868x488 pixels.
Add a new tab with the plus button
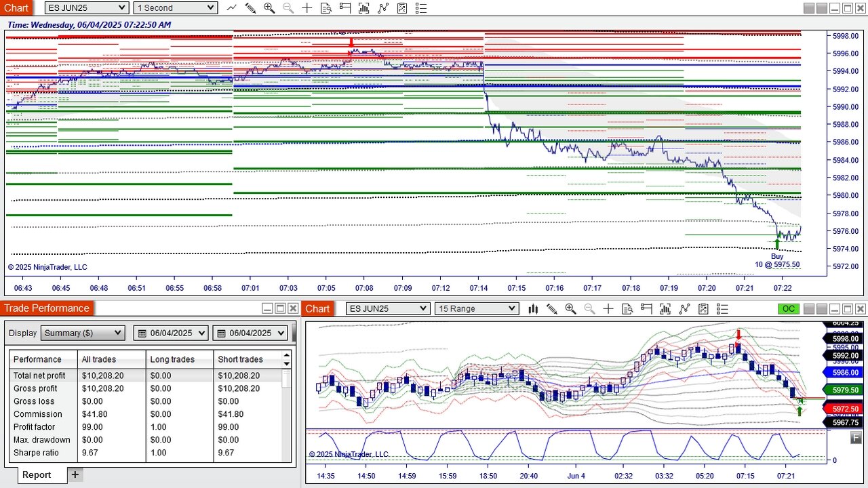point(75,474)
